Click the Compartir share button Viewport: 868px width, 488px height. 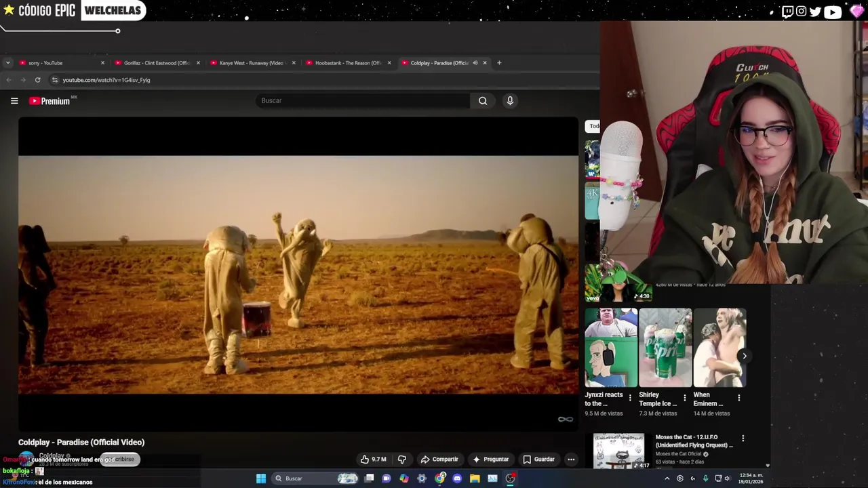[439, 460]
